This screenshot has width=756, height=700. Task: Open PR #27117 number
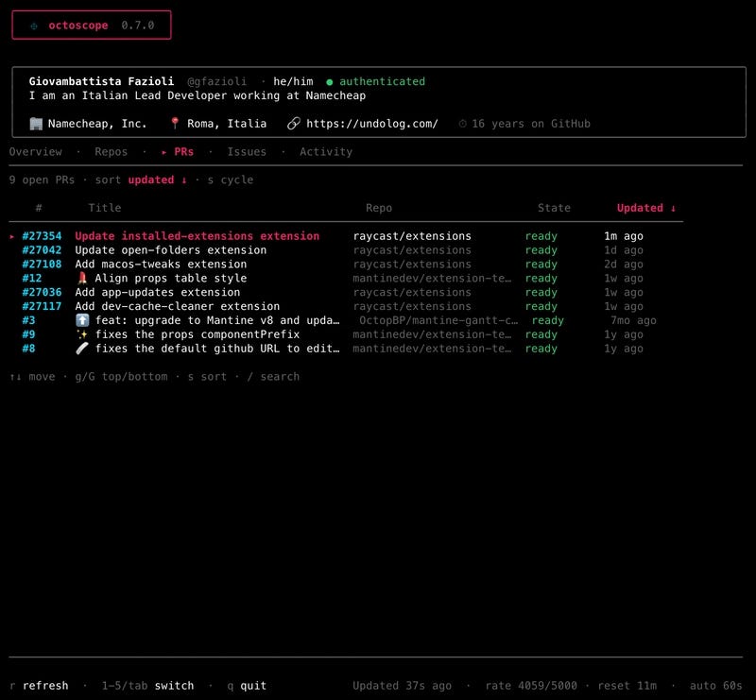(42, 306)
